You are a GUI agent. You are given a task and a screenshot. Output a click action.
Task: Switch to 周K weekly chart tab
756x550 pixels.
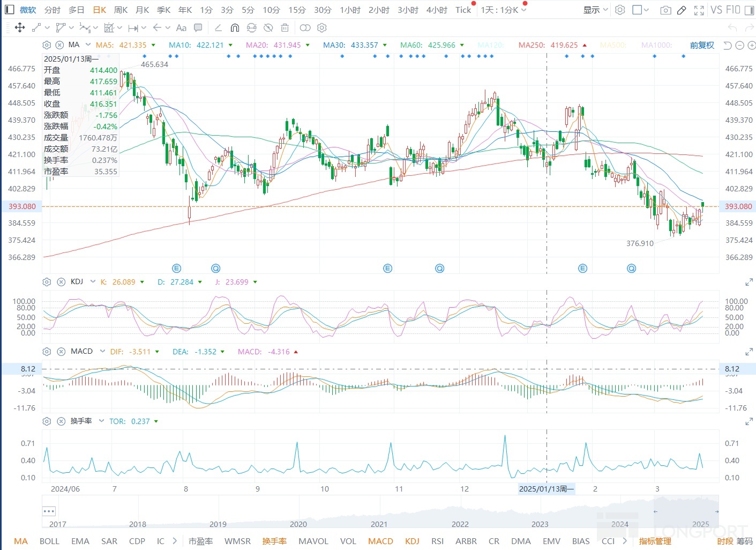pos(121,10)
